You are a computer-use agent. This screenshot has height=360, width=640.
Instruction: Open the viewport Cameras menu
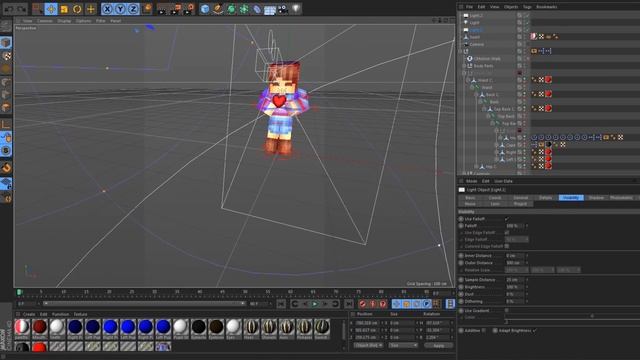point(44,20)
